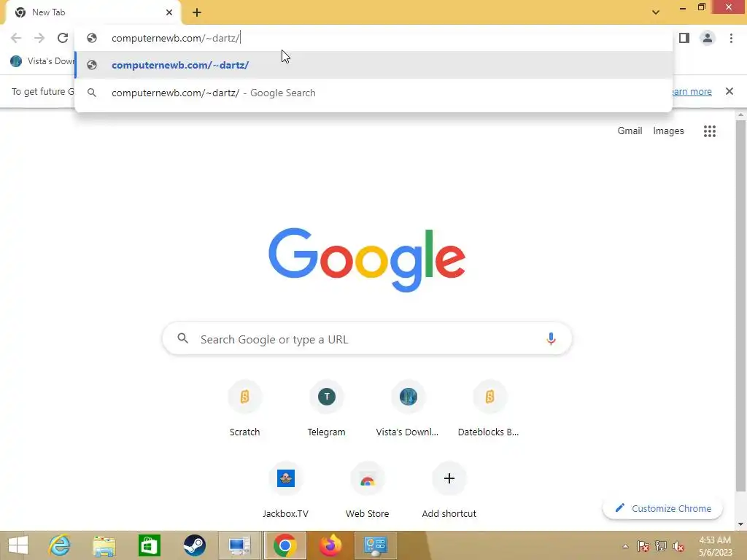
Task: Open the Control Panel taskbar icon
Action: pos(376,545)
